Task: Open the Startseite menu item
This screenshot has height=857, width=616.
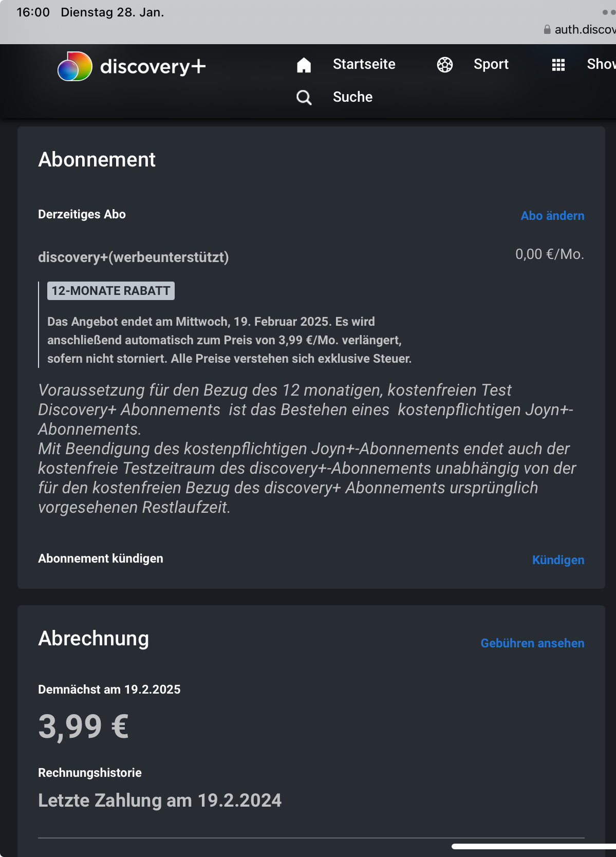Action: (x=364, y=64)
